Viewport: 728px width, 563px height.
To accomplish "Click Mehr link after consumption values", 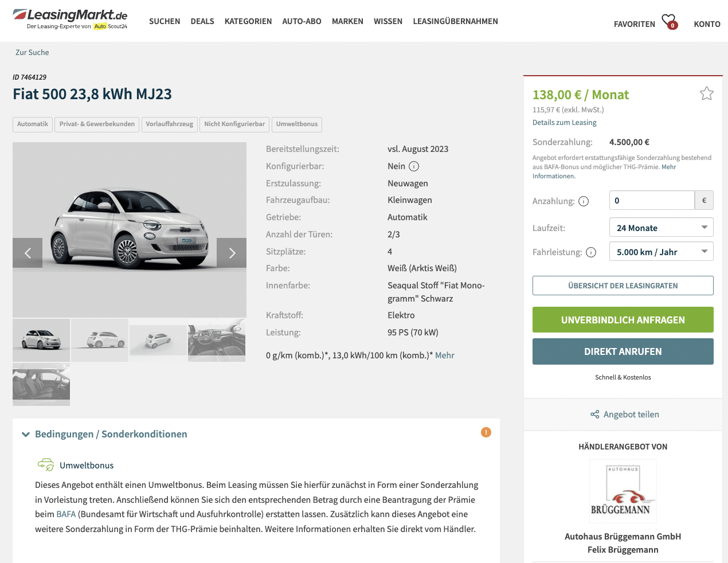I will click(x=445, y=355).
